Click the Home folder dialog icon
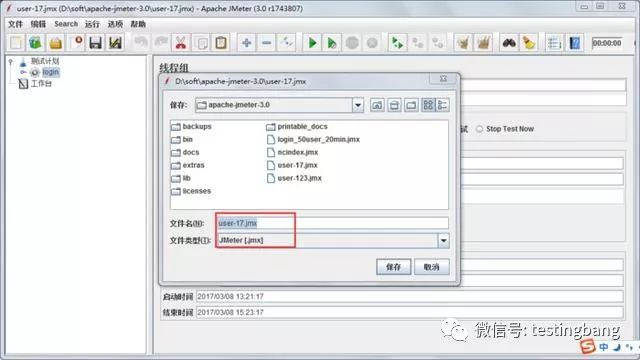The height and width of the screenshot is (360, 640). coord(394,105)
